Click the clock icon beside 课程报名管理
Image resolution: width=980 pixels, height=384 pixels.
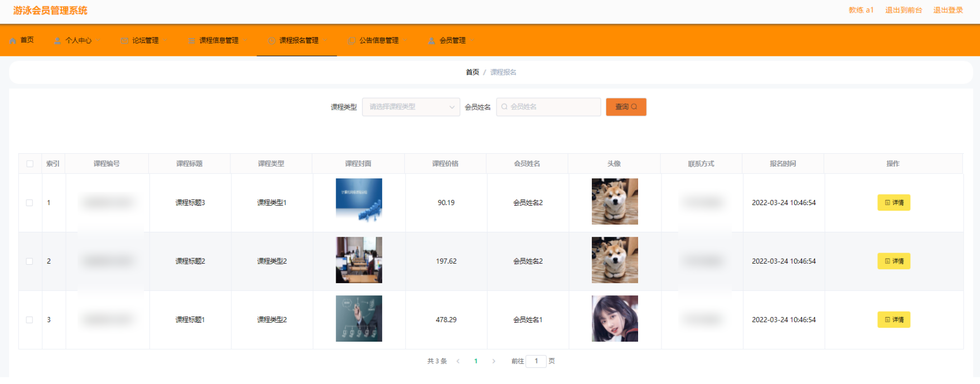click(272, 41)
